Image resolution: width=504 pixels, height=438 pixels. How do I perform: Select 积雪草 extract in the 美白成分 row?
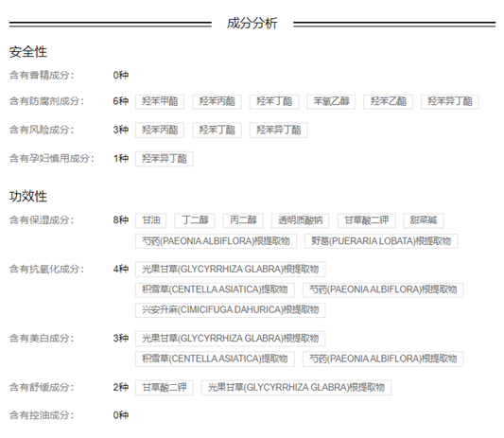[215, 359]
